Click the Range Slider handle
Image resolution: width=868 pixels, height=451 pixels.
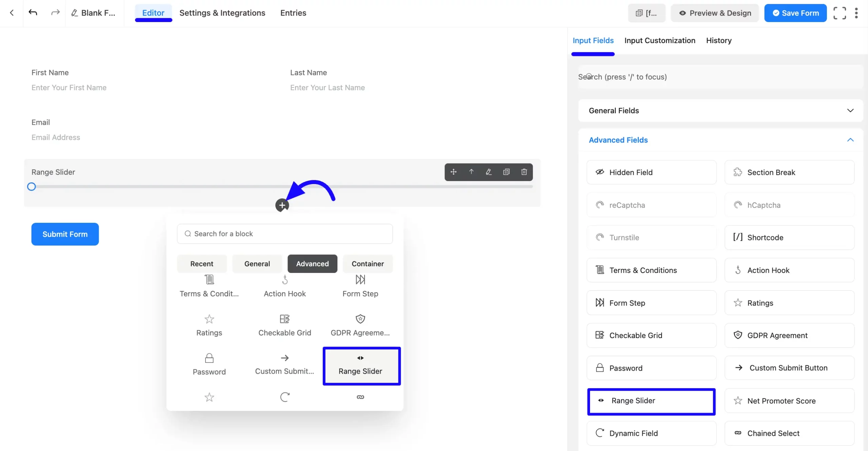(32, 187)
